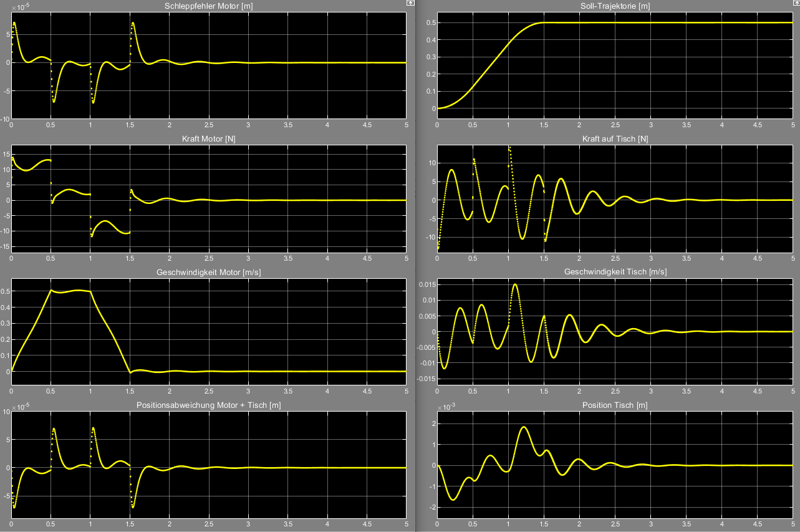Click the Geschwindigkeit Tisch [m/s] plot title
Viewport: 800px width, 532px height.
(615, 272)
